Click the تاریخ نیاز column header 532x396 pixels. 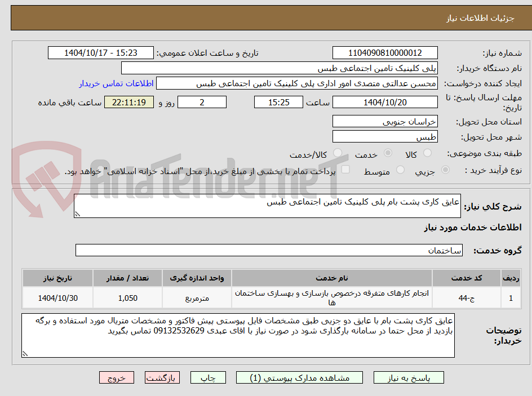click(57, 278)
